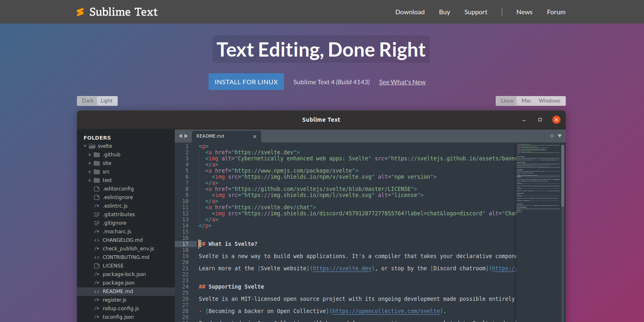Click the Sublime Text site title

[123, 12]
